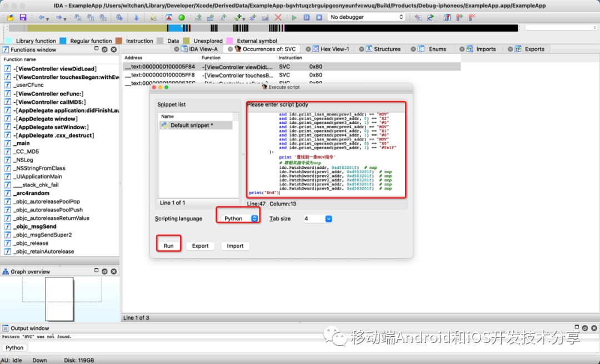Close the Graph overview panel

(114, 271)
